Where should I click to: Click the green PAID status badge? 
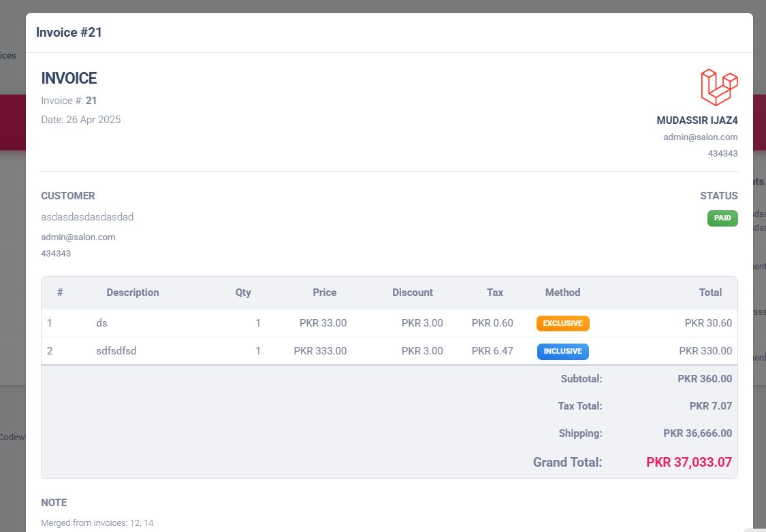pyautogui.click(x=722, y=218)
